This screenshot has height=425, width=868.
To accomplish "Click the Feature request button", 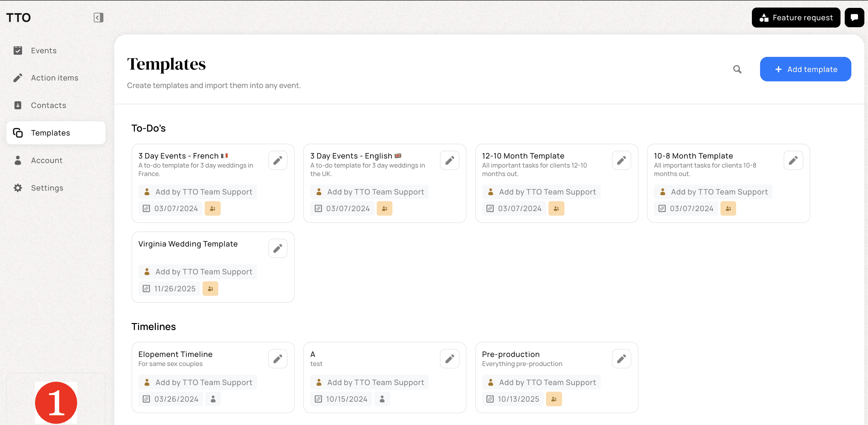I will click(x=796, y=18).
